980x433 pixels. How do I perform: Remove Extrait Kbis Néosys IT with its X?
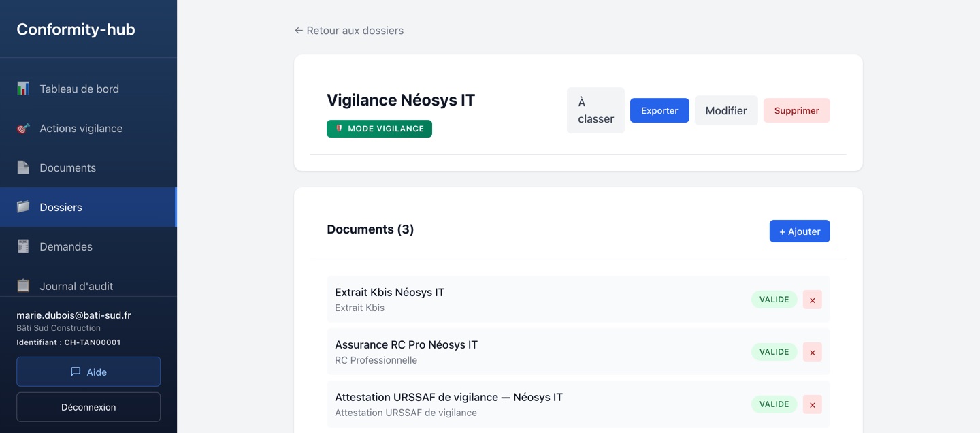pyautogui.click(x=813, y=300)
